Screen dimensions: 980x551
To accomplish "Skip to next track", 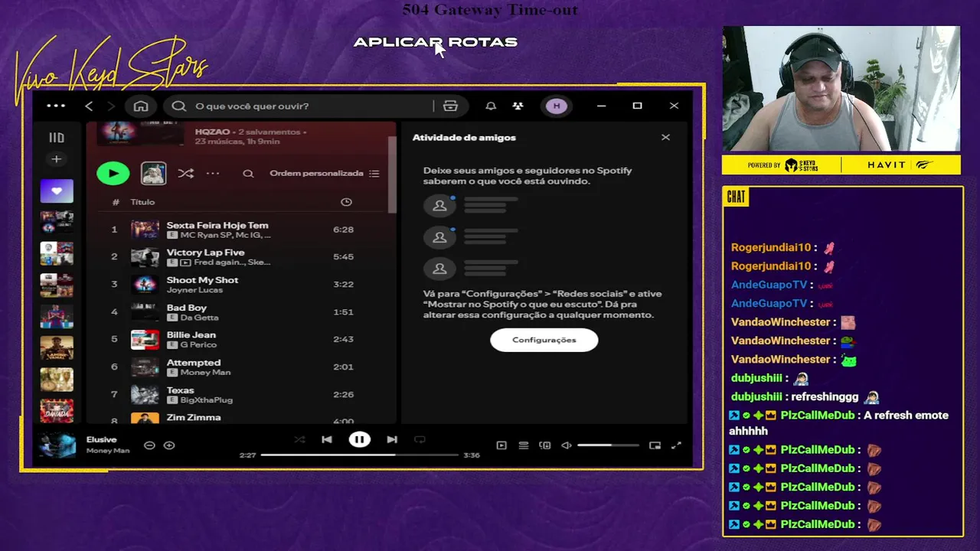I will click(392, 439).
